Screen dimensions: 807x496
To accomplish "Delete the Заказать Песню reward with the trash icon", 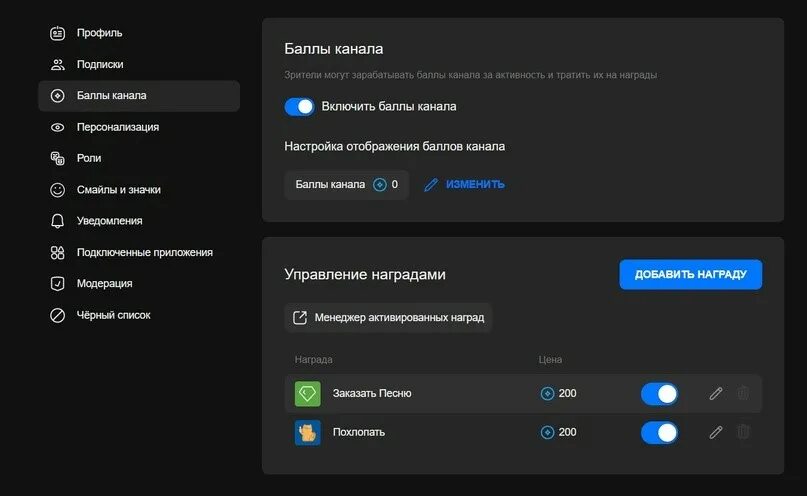I will coord(743,393).
